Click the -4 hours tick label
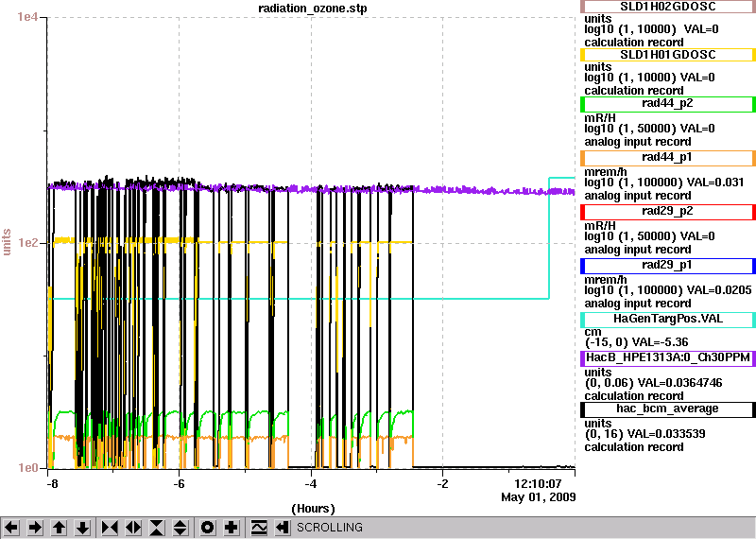 point(311,483)
